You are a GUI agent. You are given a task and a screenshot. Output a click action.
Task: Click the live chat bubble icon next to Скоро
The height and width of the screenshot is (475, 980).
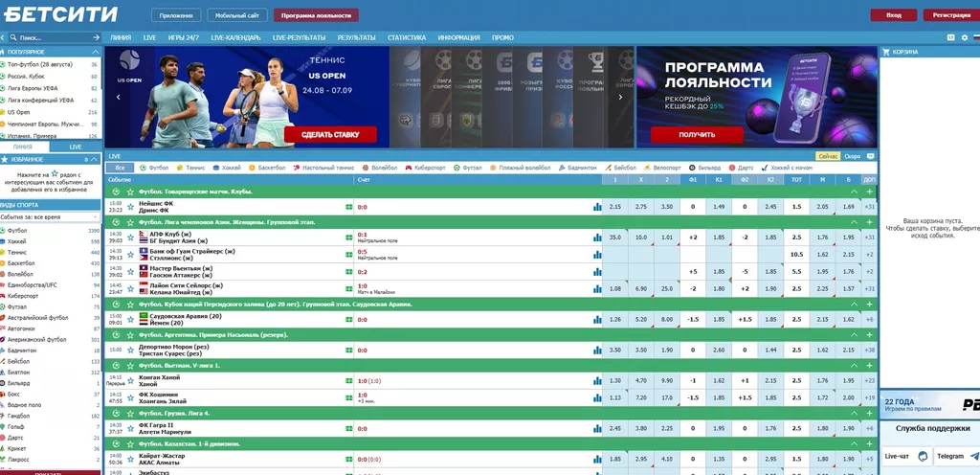coord(870,156)
